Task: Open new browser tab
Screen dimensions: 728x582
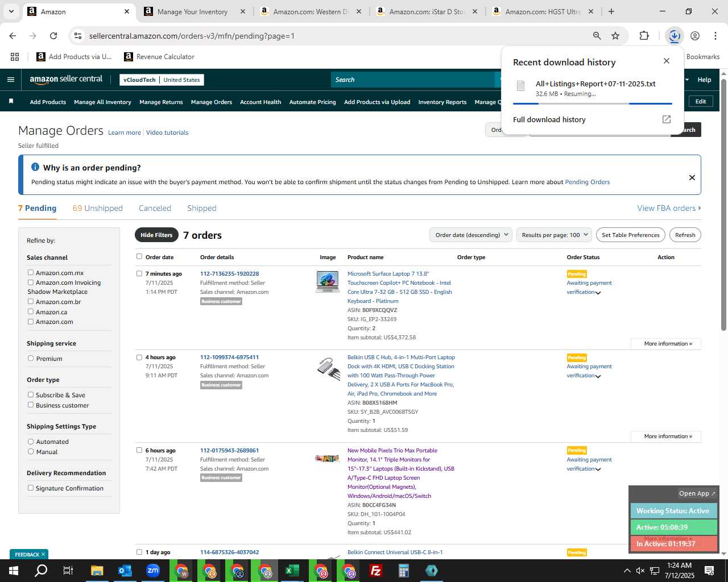Action: click(611, 11)
